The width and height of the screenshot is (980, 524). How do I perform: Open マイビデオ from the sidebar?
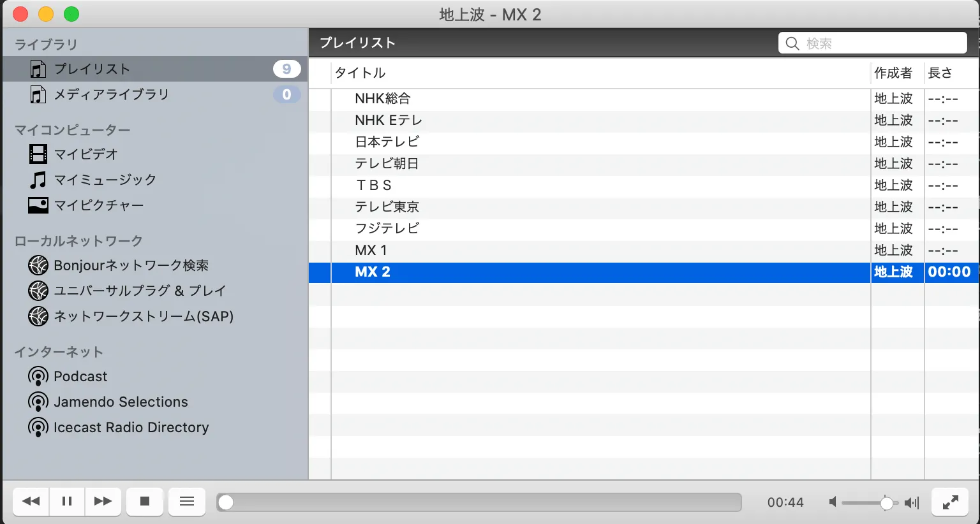tap(85, 154)
